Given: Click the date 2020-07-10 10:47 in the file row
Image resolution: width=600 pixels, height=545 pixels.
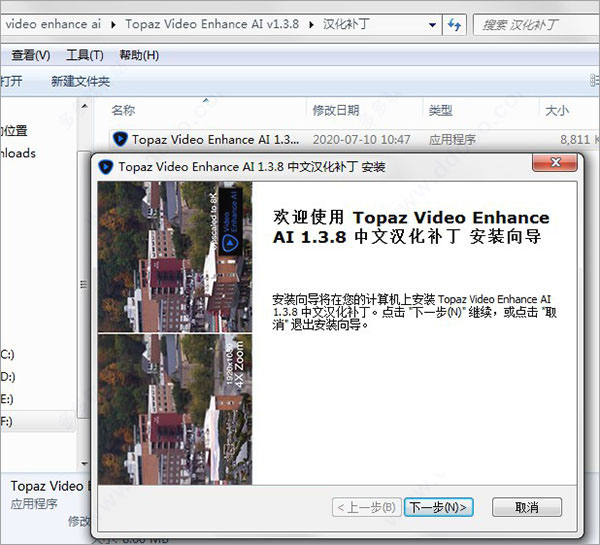Looking at the screenshot, I should [x=361, y=139].
